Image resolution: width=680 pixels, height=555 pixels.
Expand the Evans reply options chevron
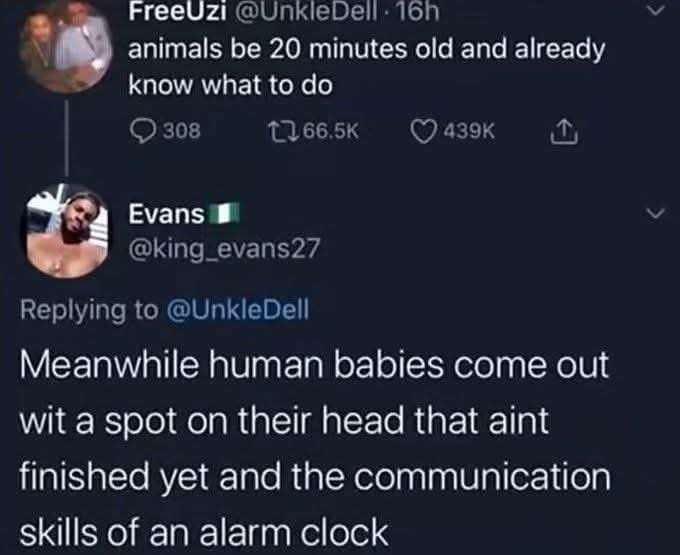(655, 214)
